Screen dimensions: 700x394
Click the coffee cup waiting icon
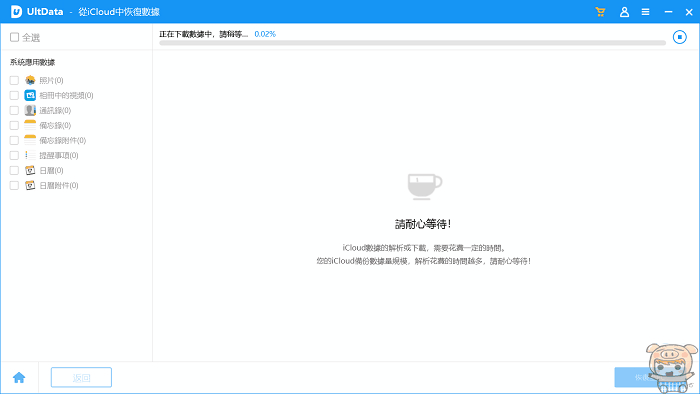[x=425, y=186]
